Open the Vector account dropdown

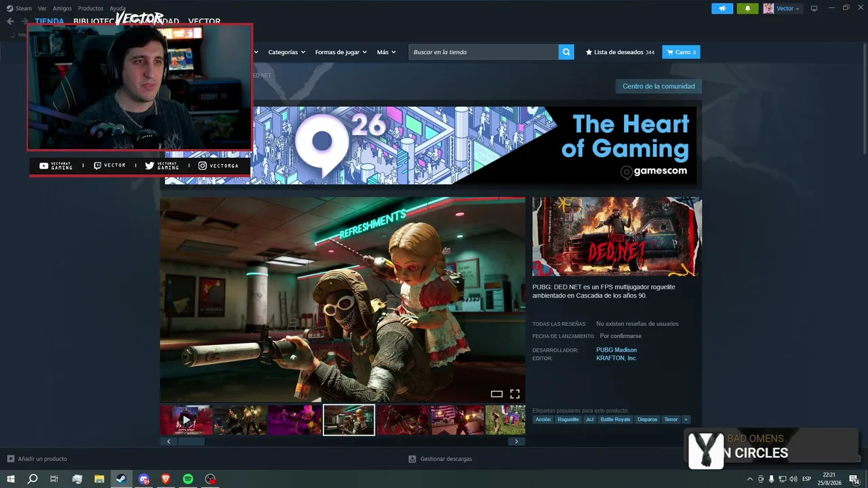[788, 8]
